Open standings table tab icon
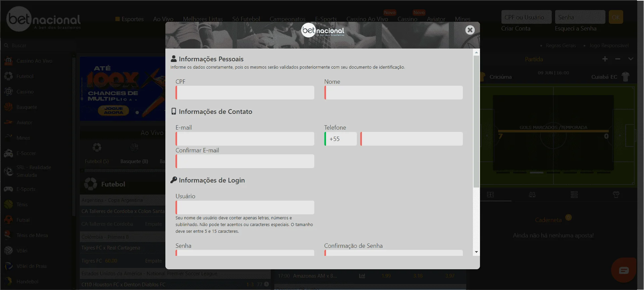 [574, 195]
